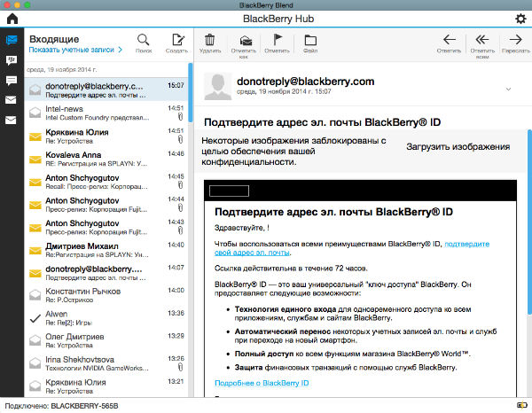The height and width of the screenshot is (413, 532).
Task: Click the Подключено: BLACKBERRY-565B status text
Action: pyautogui.click(x=61, y=406)
